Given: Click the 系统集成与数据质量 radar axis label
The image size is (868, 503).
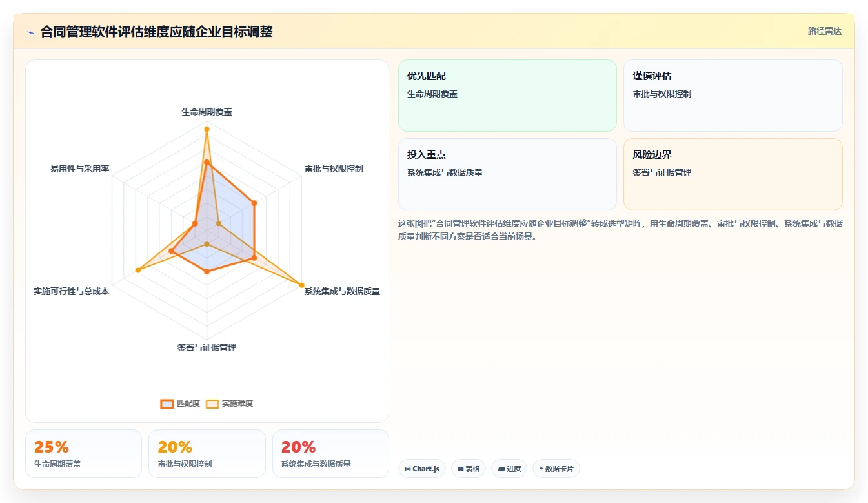Looking at the screenshot, I should tap(342, 291).
